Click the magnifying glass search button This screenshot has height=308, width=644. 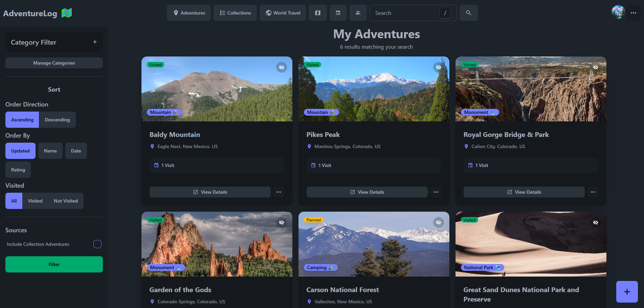(x=468, y=13)
